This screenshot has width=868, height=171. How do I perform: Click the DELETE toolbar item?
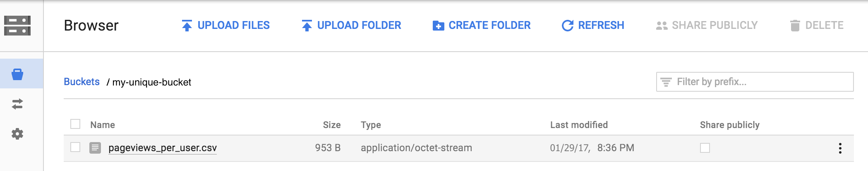(816, 26)
